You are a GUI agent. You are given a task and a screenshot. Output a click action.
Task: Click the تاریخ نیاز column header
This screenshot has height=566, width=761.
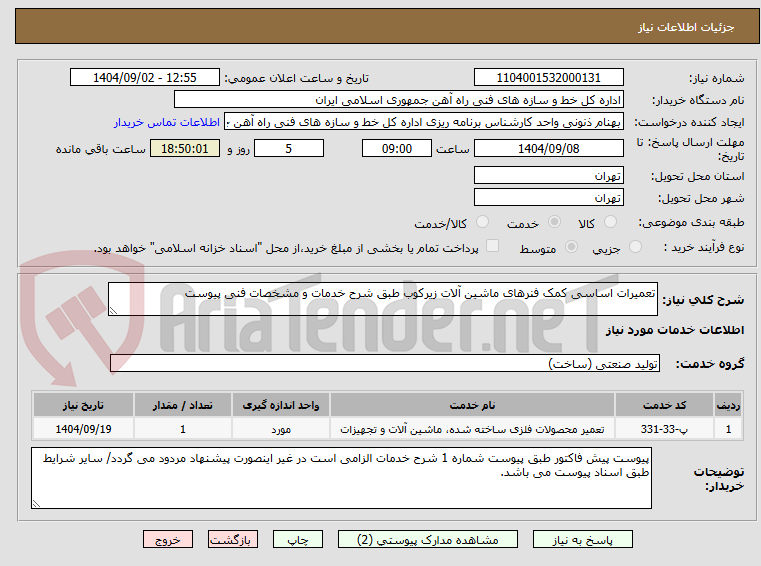pyautogui.click(x=83, y=405)
